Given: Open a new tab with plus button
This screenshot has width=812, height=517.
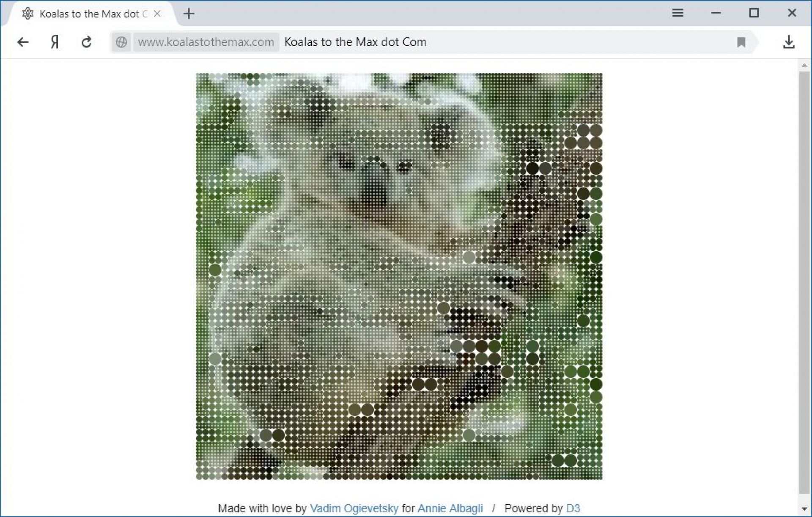Looking at the screenshot, I should 189,14.
